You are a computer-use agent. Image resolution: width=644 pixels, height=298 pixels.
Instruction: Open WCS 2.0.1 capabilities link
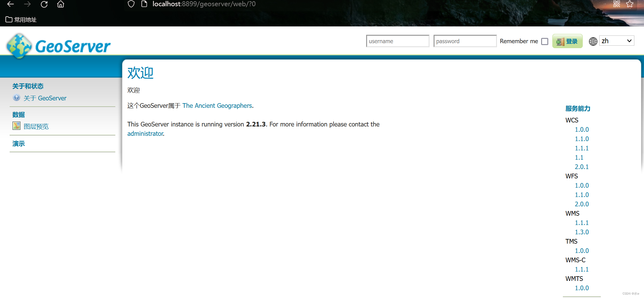(x=582, y=167)
